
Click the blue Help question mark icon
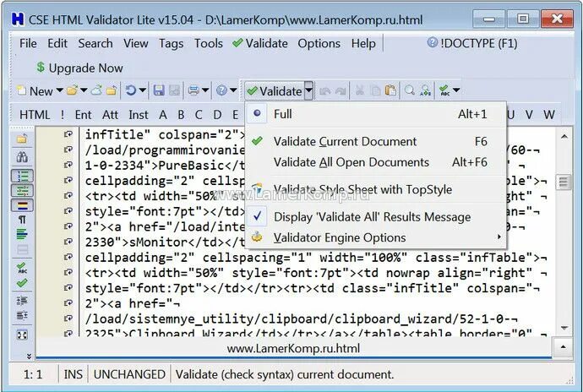point(221,90)
